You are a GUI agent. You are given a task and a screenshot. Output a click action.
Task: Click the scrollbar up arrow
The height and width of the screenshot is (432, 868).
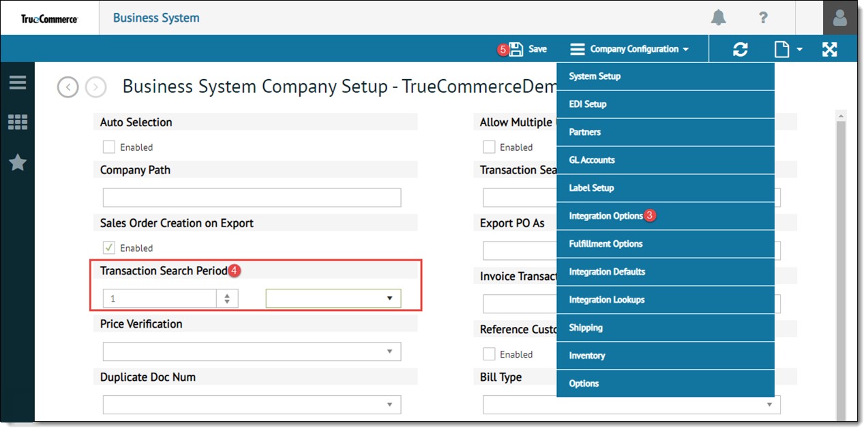click(841, 117)
